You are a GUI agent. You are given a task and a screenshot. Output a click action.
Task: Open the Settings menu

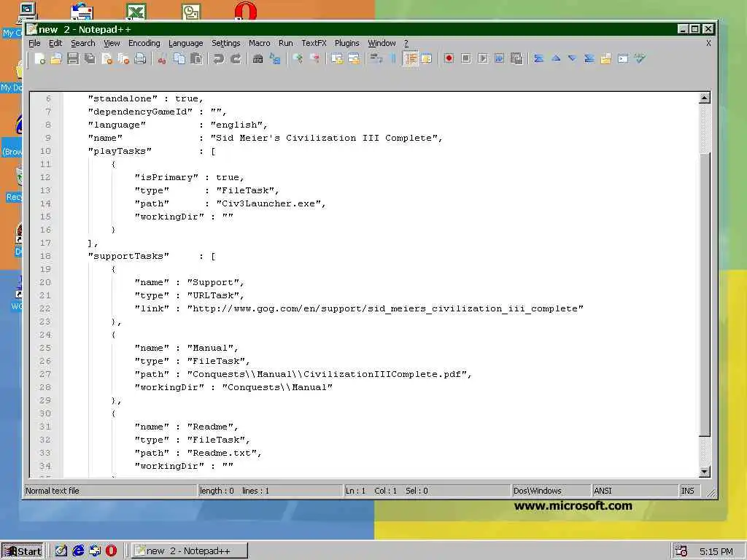[x=226, y=43]
